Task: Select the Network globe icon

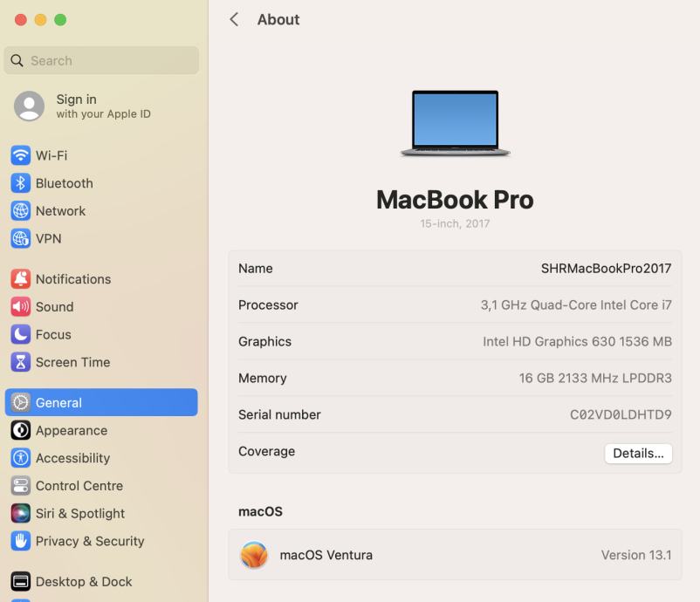Action: [21, 210]
